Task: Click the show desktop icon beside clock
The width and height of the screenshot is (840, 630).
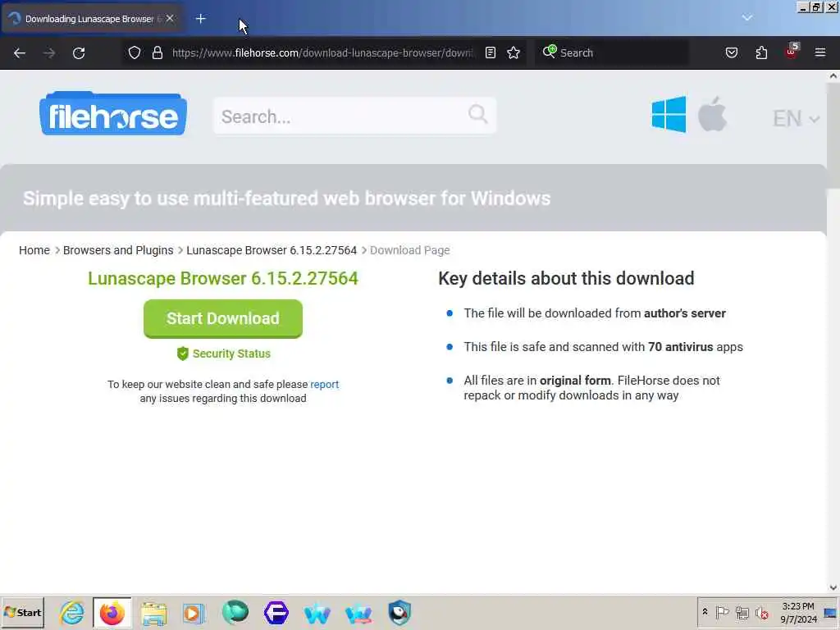Action: pyautogui.click(x=830, y=613)
